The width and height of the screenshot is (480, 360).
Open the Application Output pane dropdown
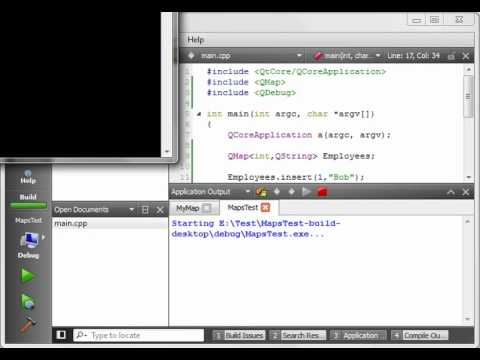248,191
